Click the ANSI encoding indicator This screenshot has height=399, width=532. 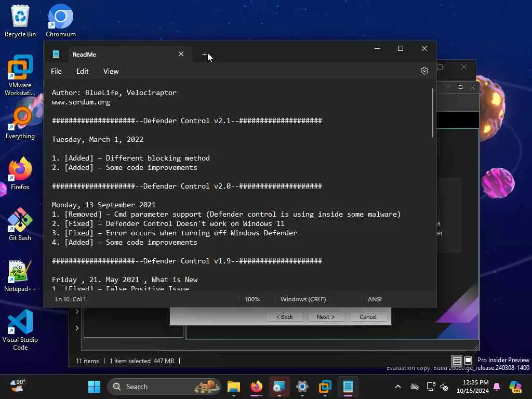(375, 299)
